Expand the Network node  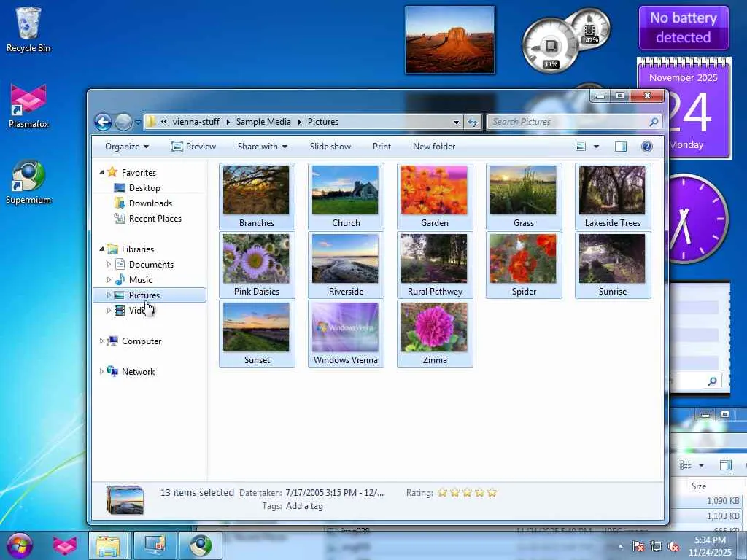[x=101, y=371]
